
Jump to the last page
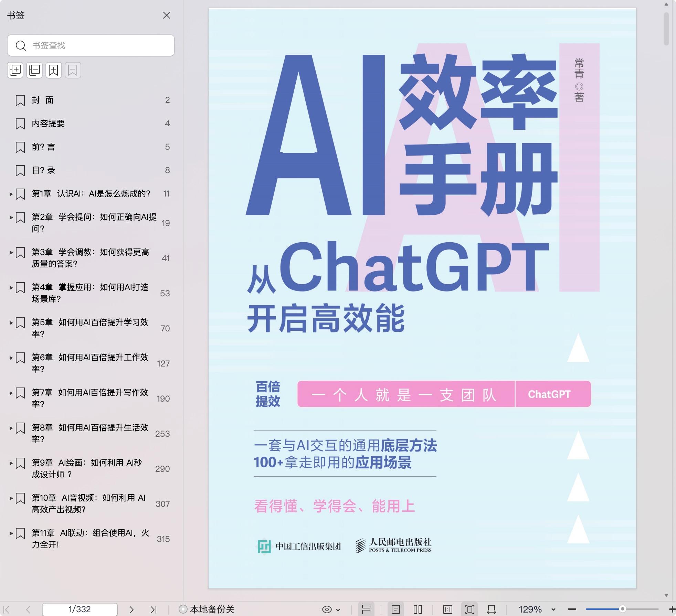(x=154, y=609)
